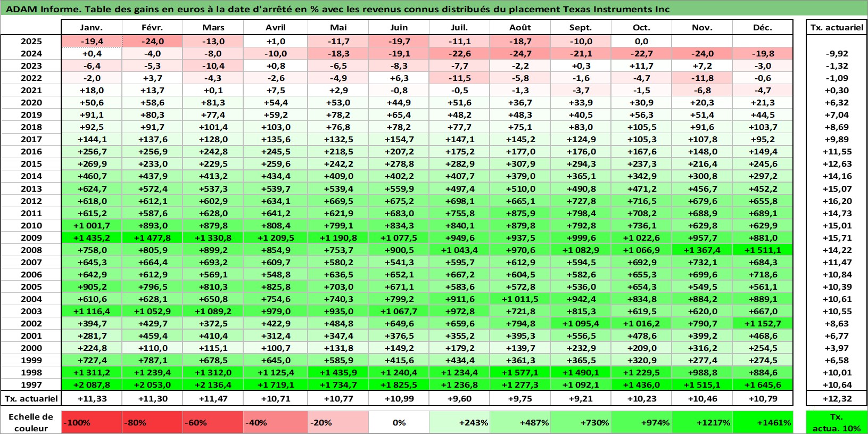Click the Tx. actua. 10% green cell
This screenshot has width=868, height=434.
click(837, 422)
